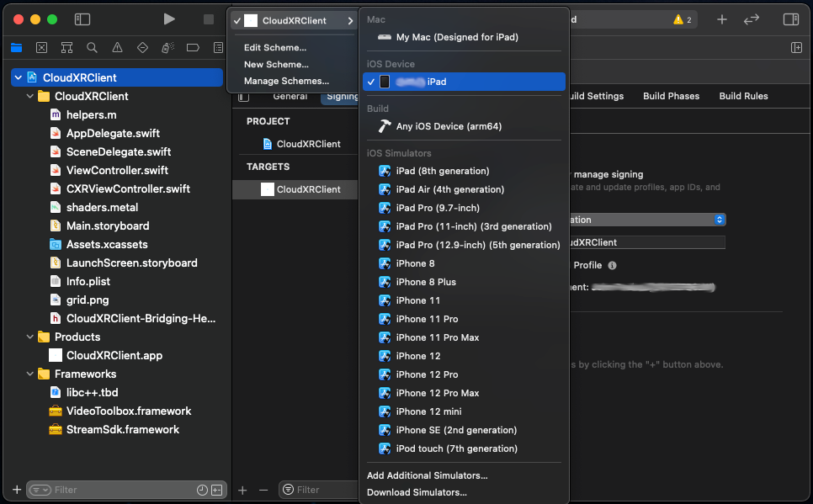Open the Breakpoint navigator icon
This screenshot has width=813, height=504.
pos(193,48)
